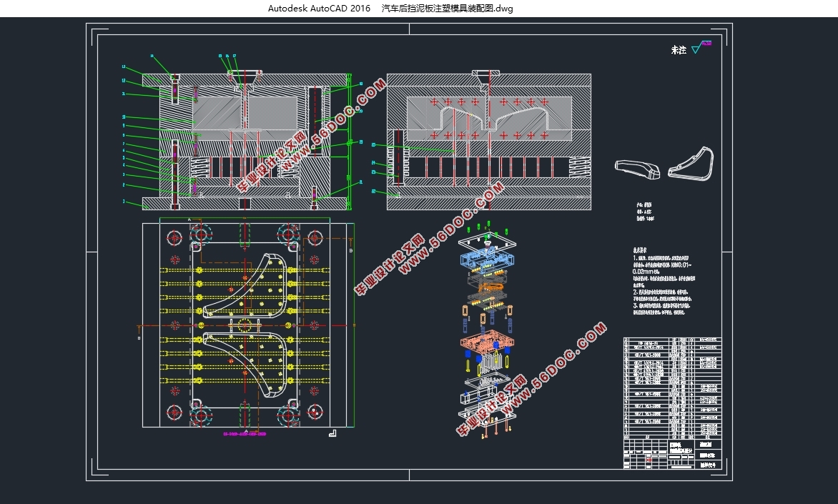
Task: Select the lower mudguard cavity outline in plan view
Action: pyautogui.click(x=245, y=365)
